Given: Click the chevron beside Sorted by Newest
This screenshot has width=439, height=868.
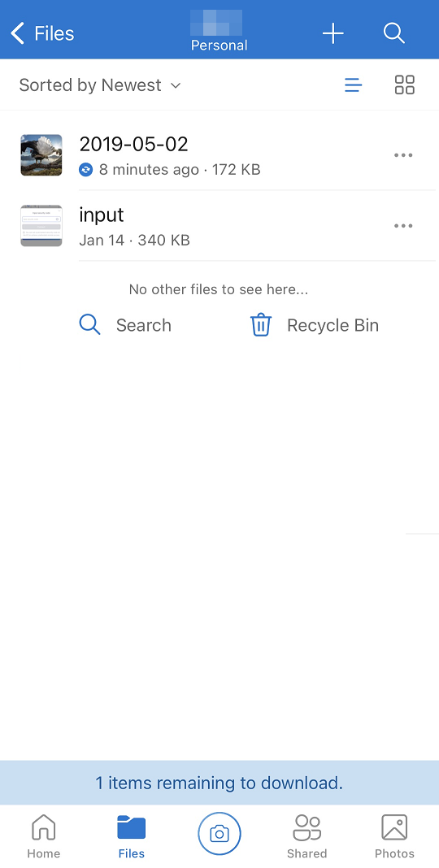Looking at the screenshot, I should point(176,85).
